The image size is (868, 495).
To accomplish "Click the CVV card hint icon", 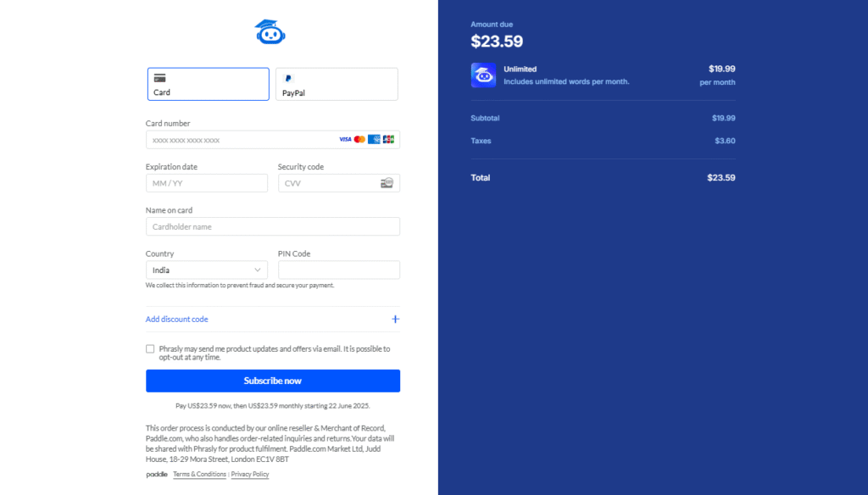I will pyautogui.click(x=387, y=183).
